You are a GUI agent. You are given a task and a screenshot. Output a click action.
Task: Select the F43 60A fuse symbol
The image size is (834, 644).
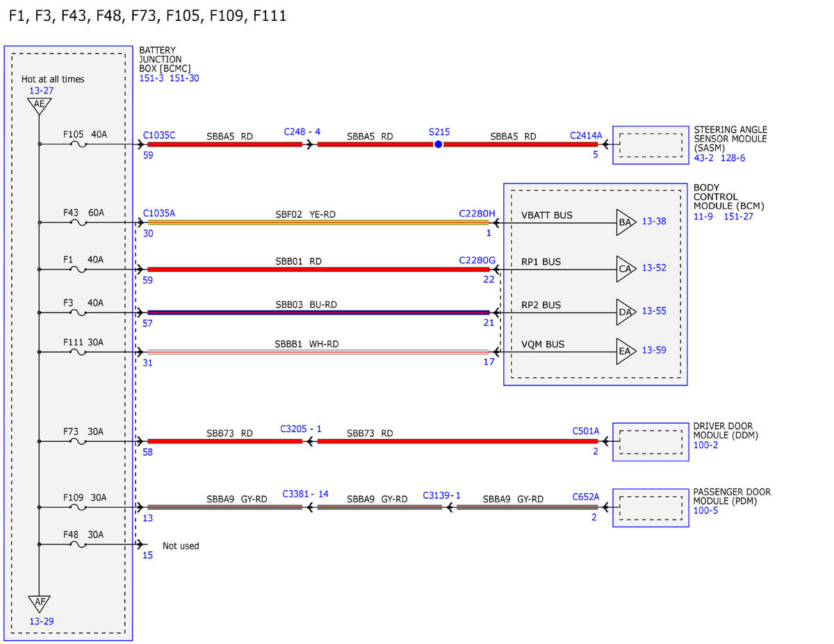coord(79,223)
